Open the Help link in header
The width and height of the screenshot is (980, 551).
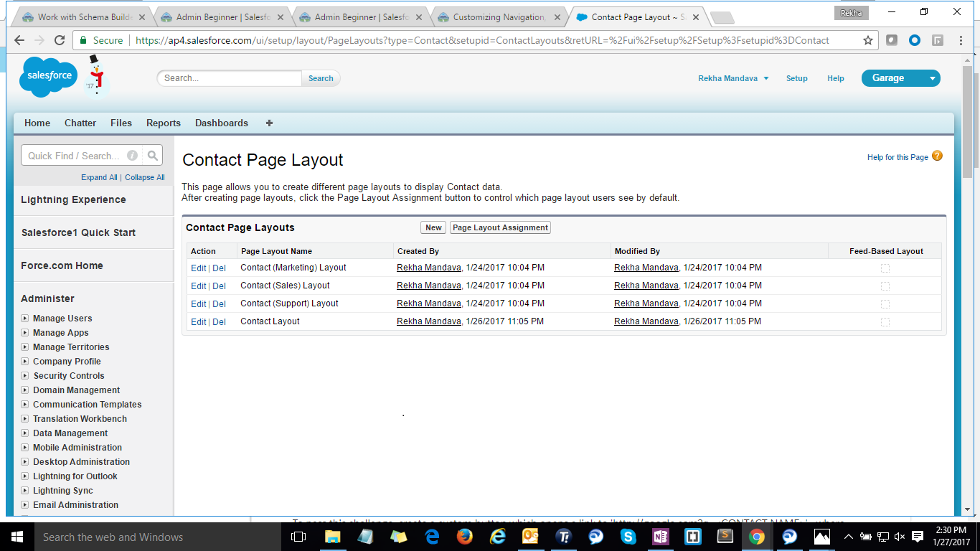[x=836, y=78]
